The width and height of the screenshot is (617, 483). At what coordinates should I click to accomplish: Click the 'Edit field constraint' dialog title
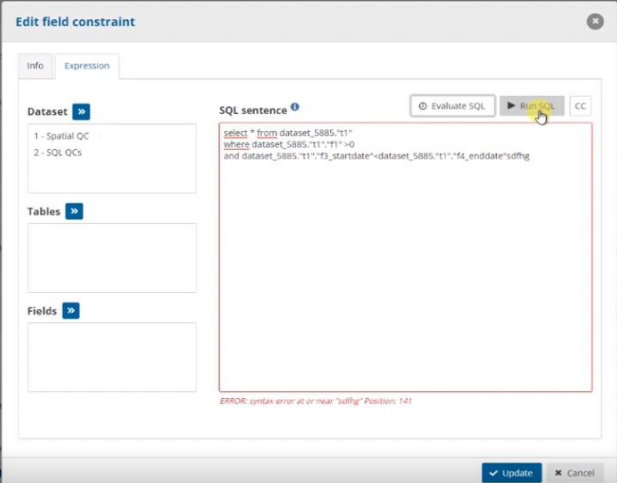[x=76, y=21]
